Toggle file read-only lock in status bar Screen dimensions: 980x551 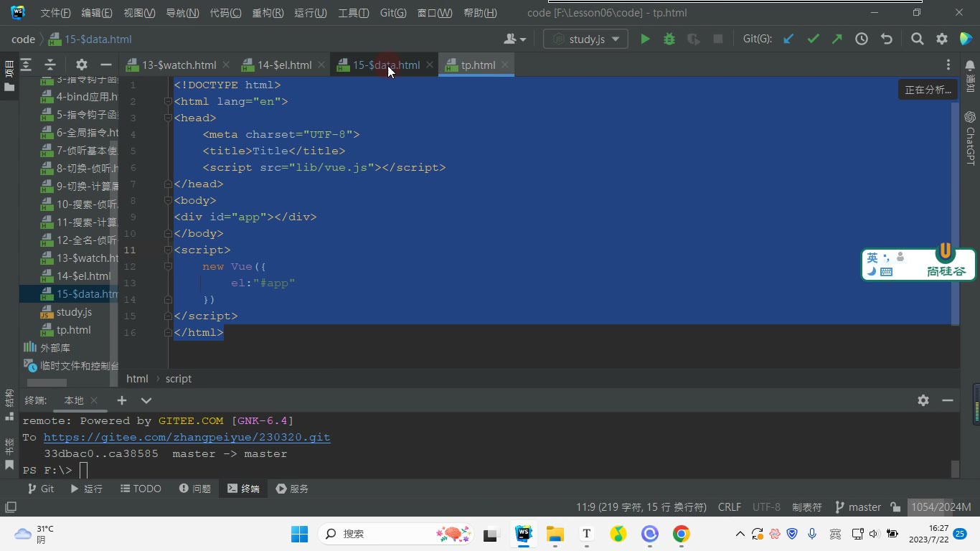coord(895,507)
